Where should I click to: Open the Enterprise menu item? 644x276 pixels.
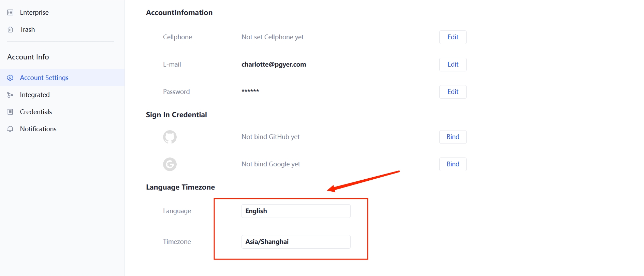coord(34,13)
